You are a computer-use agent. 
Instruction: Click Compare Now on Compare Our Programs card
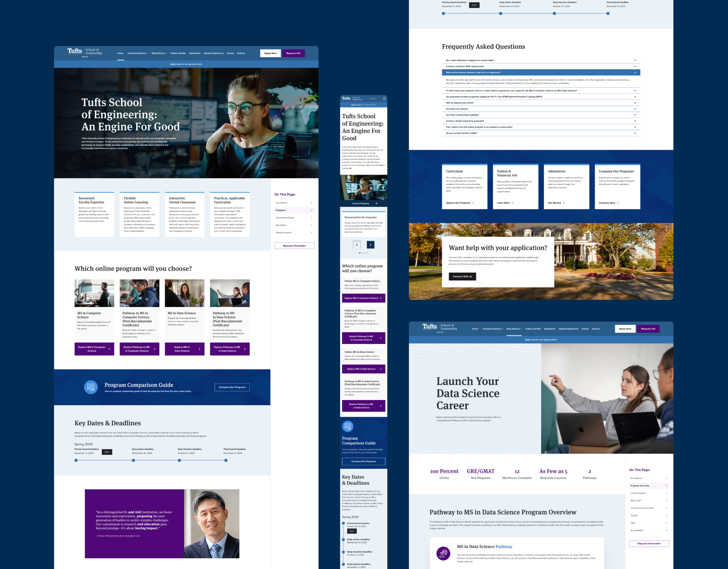[609, 203]
